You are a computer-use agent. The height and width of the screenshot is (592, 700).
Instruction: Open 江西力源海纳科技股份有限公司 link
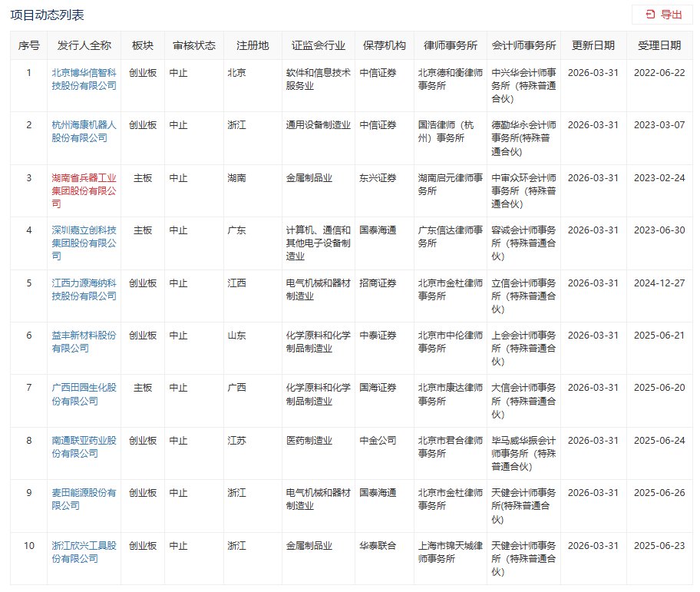84,289
